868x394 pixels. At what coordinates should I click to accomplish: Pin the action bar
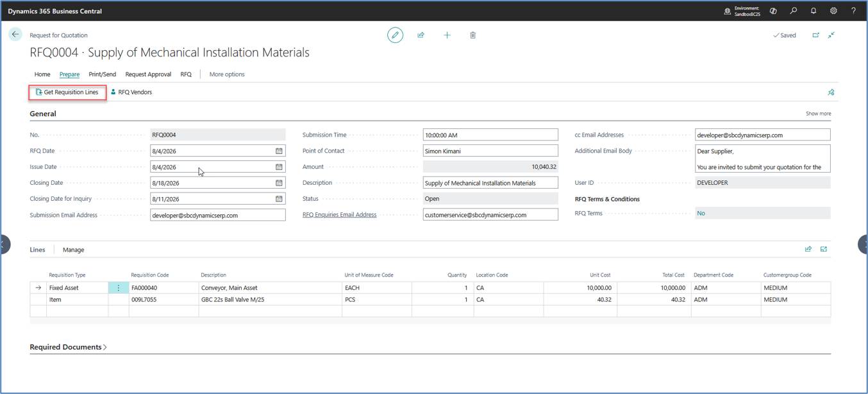click(831, 92)
